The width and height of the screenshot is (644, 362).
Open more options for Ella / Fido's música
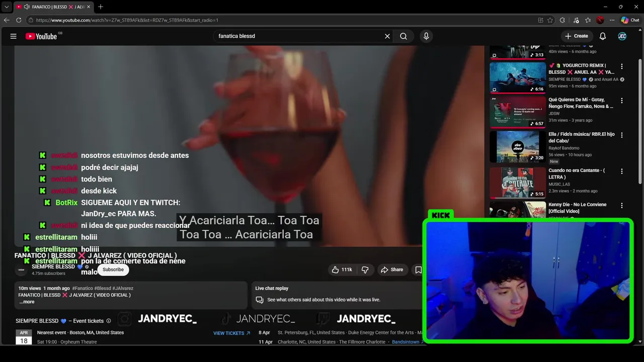coord(622,136)
